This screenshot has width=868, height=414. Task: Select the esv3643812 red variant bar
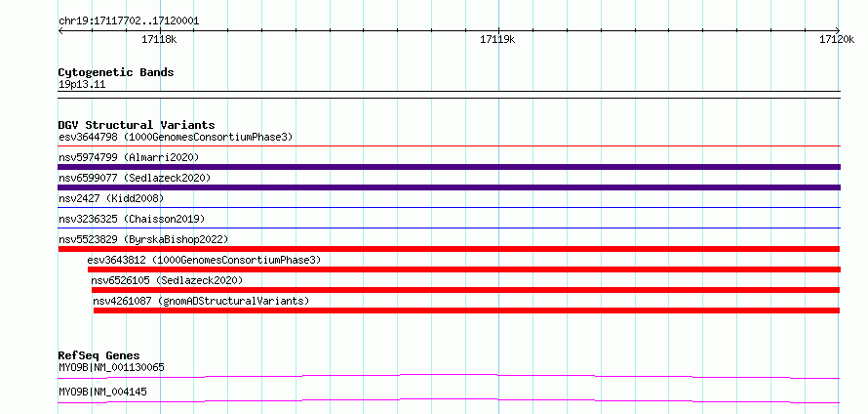pyautogui.click(x=464, y=269)
